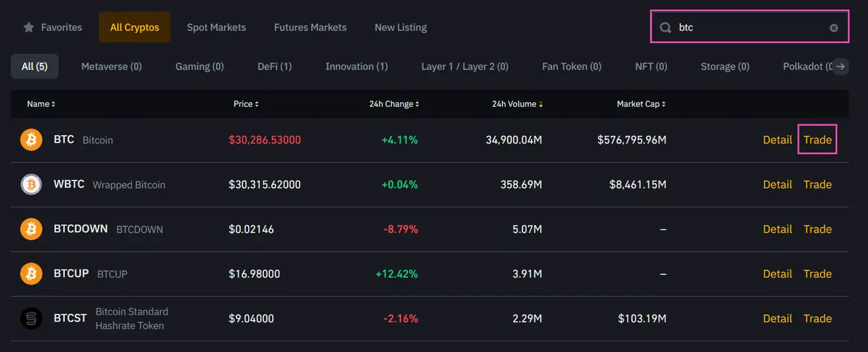The height and width of the screenshot is (352, 868).
Task: Click Trade for BTC Bitcoin
Action: click(817, 139)
